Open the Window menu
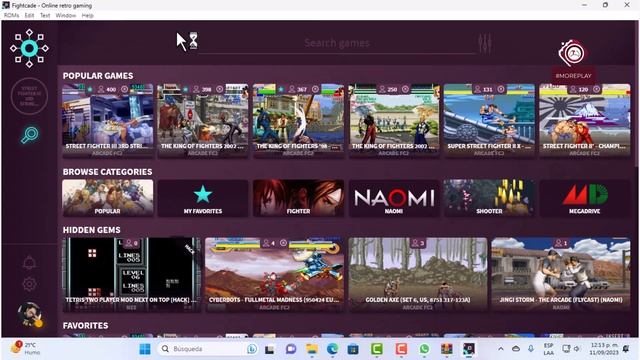640x360 pixels. coord(66,16)
